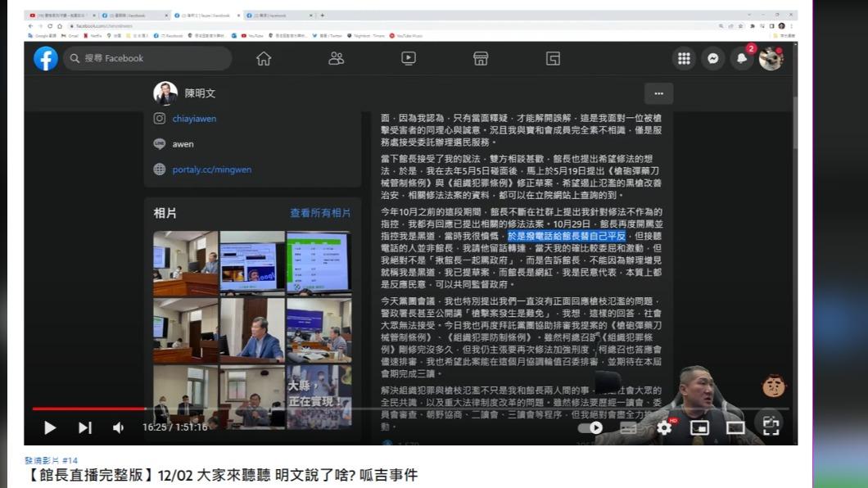Click the 16:25 / 1:51:16 time display
The height and width of the screenshot is (488, 868).
coord(175,427)
